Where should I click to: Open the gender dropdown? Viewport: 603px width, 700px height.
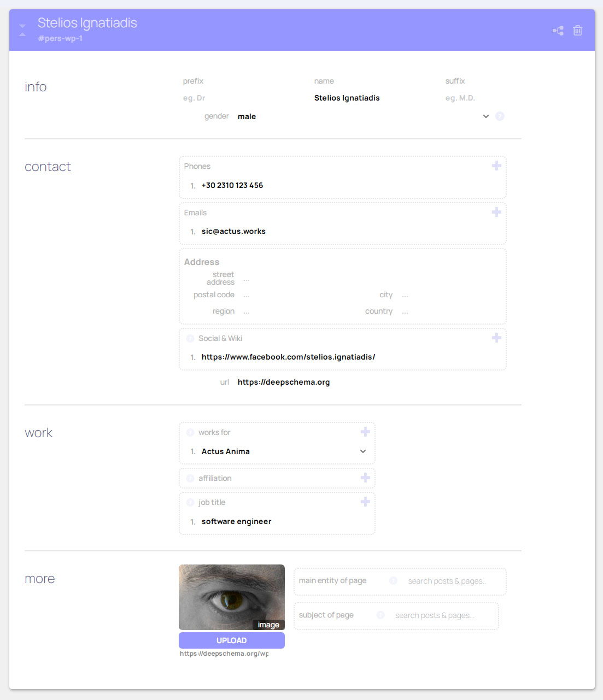485,116
